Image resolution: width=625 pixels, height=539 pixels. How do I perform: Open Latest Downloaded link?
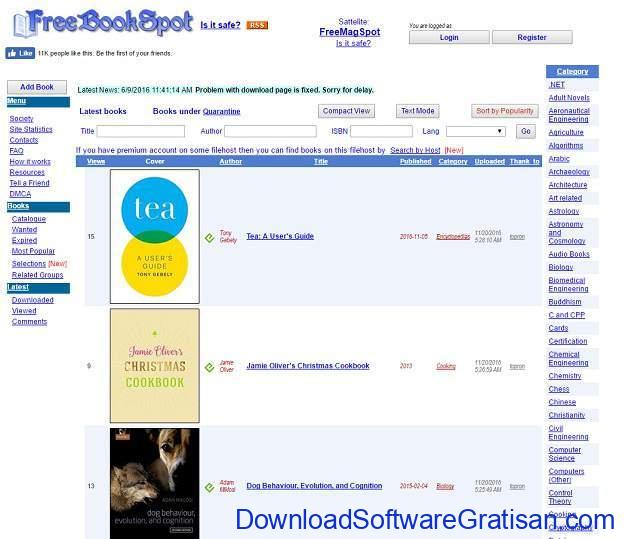pyautogui.click(x=33, y=300)
